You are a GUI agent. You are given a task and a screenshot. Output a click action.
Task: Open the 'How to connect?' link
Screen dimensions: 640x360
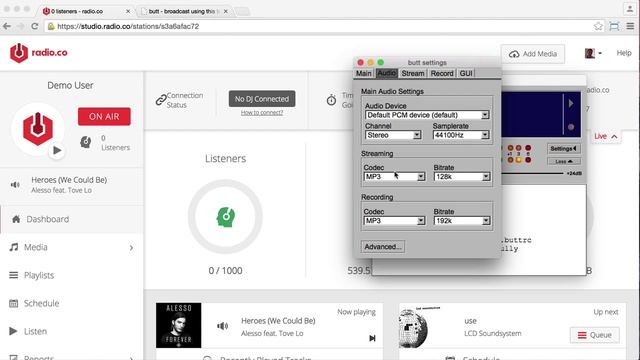262,113
